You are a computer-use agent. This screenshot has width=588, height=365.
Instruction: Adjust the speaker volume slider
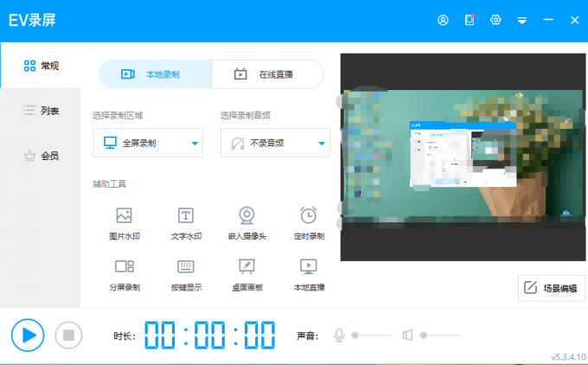pyautogui.click(x=441, y=335)
